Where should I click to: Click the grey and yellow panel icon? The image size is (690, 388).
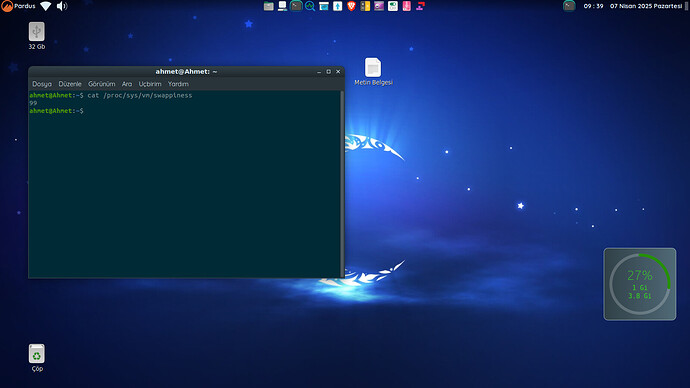click(365, 6)
